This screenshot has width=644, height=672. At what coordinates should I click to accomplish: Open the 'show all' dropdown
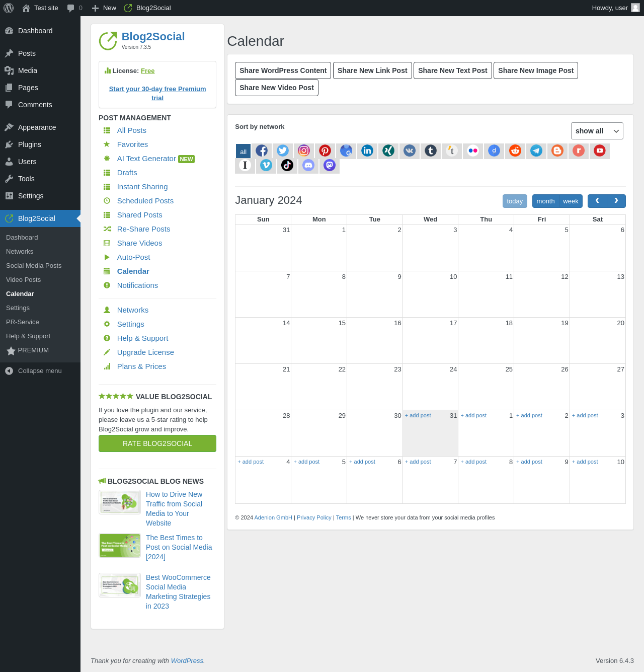pos(597,131)
